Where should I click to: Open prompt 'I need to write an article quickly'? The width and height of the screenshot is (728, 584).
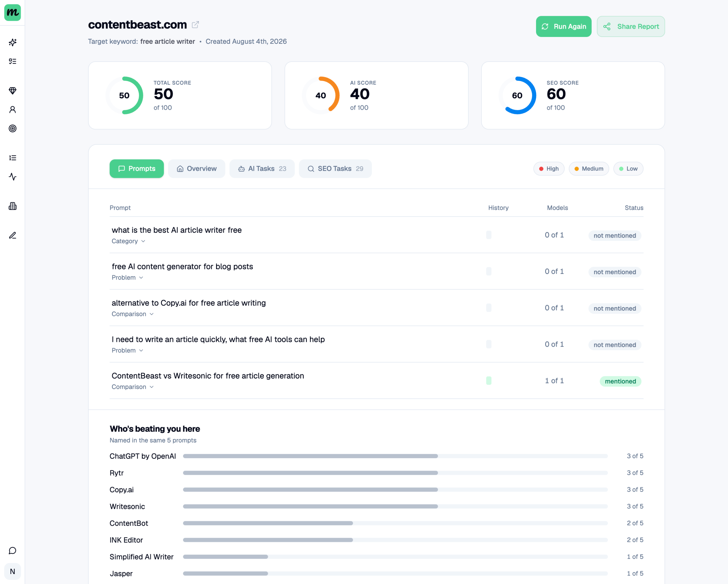point(218,339)
